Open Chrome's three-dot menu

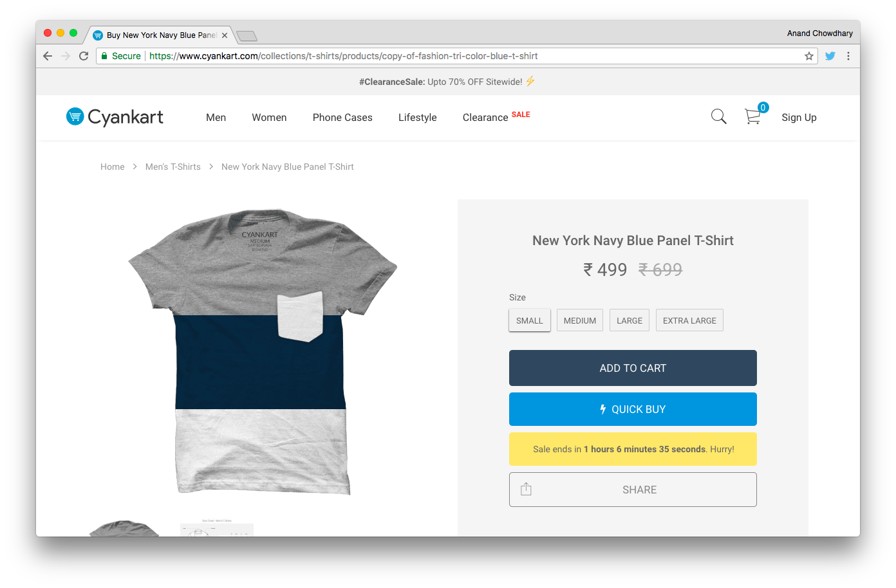click(848, 56)
